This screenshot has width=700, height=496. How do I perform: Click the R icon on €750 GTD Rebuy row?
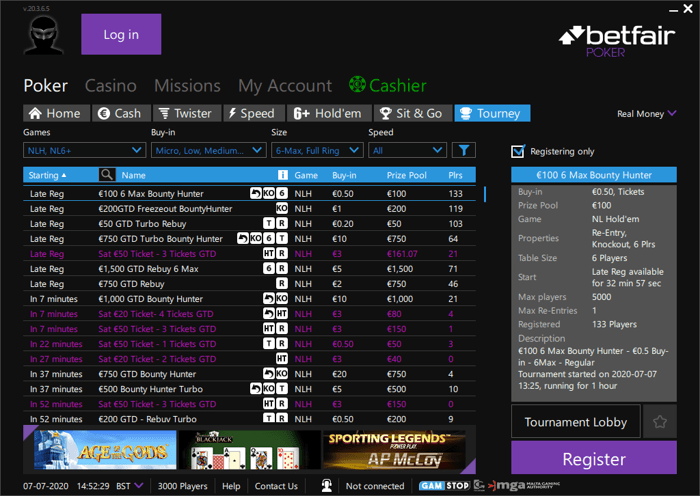(x=282, y=283)
